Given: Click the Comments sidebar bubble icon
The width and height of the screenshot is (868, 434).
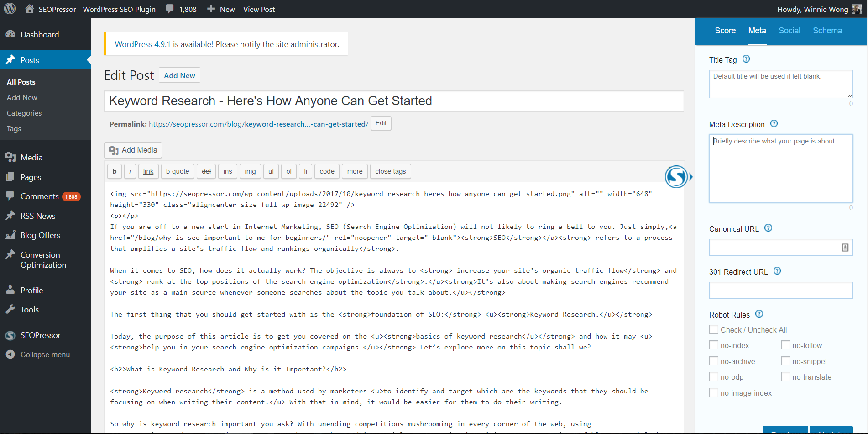Looking at the screenshot, I should coord(10,196).
